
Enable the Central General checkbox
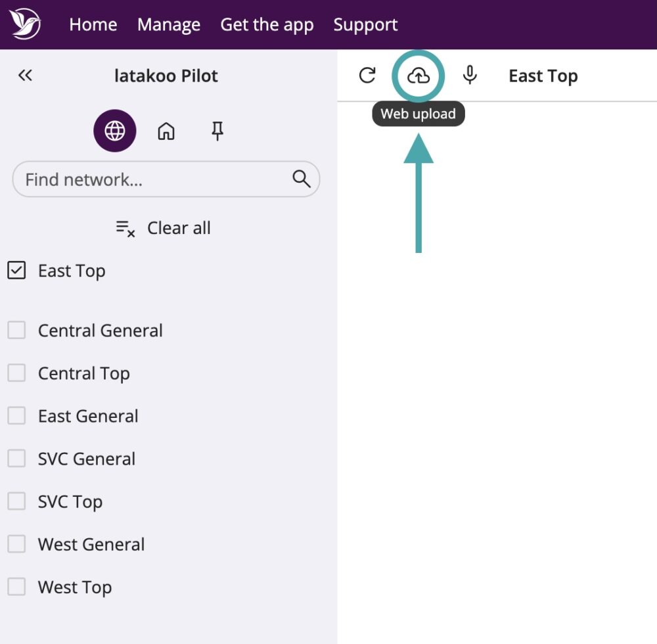click(x=16, y=330)
